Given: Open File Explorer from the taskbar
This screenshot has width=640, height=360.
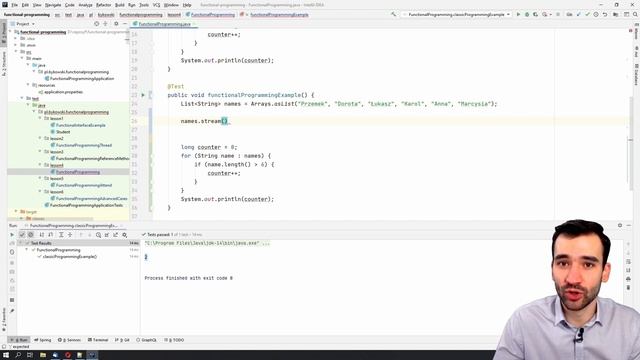Looking at the screenshot, I should point(42,355).
